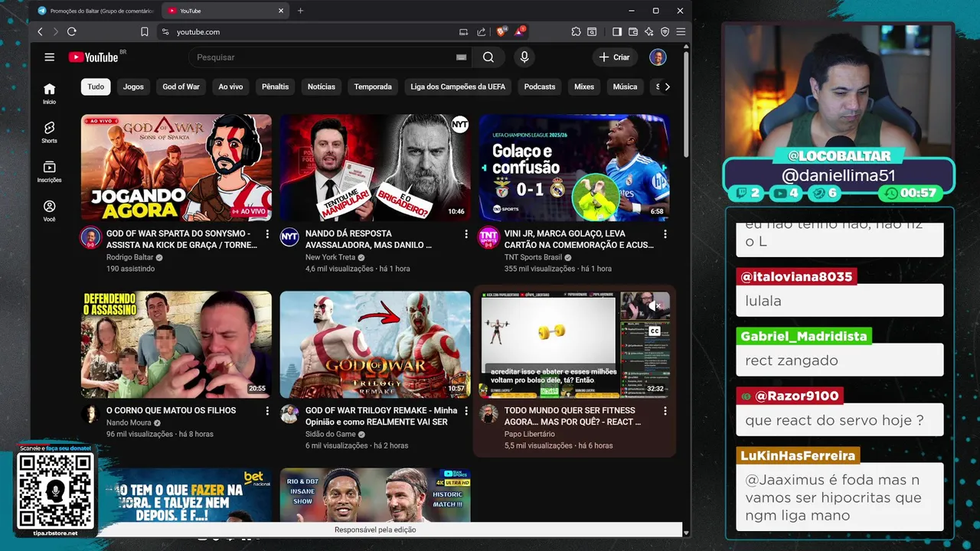Image resolution: width=980 pixels, height=551 pixels.
Task: Hit the magnifier search button
Action: [488, 57]
